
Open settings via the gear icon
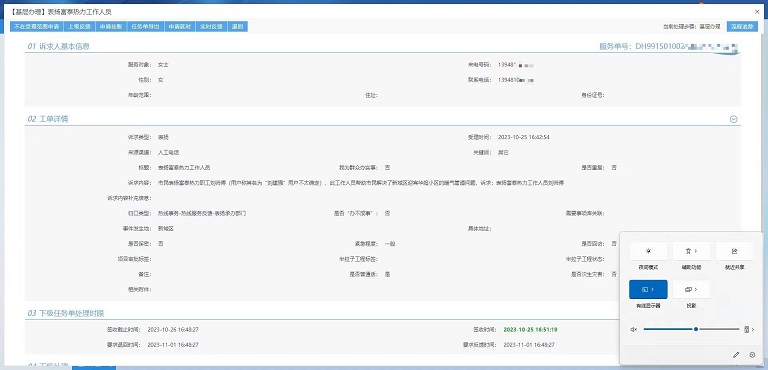(753, 355)
